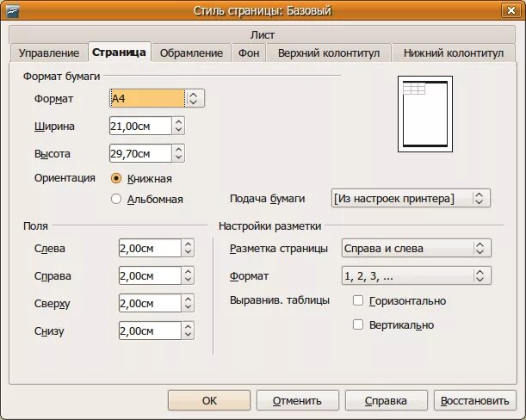Click the Ширина spinner arrows
The width and height of the screenshot is (526, 420).
point(178,127)
